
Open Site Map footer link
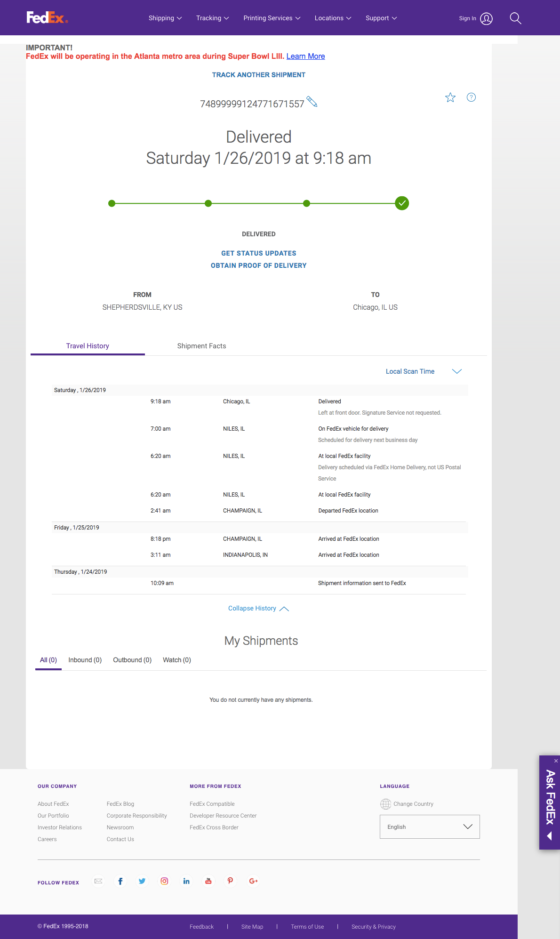click(x=252, y=927)
